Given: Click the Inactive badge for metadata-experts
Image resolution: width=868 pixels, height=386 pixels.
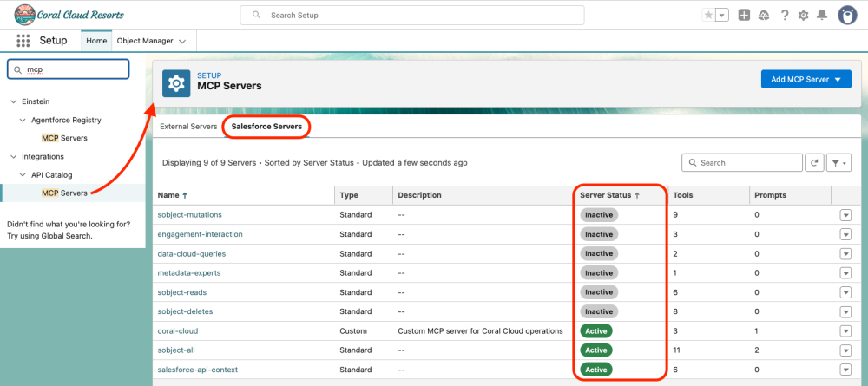Looking at the screenshot, I should pyautogui.click(x=599, y=272).
